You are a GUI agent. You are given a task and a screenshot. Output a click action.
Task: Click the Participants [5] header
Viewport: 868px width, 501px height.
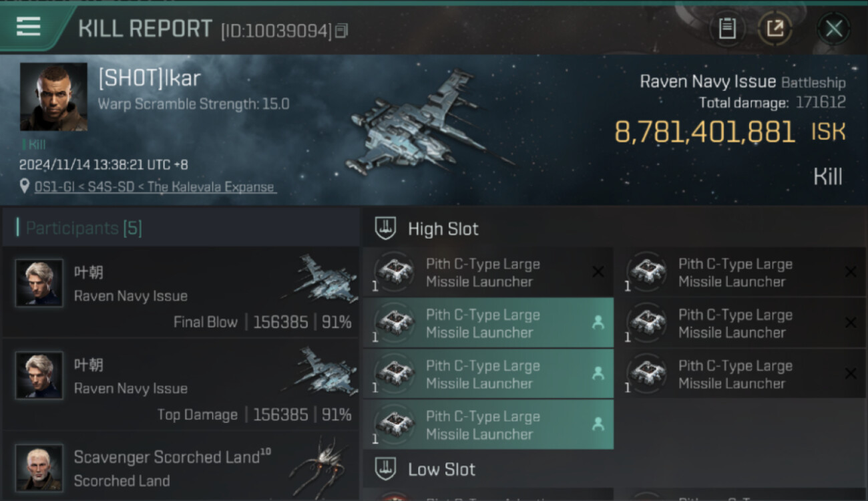click(x=83, y=228)
